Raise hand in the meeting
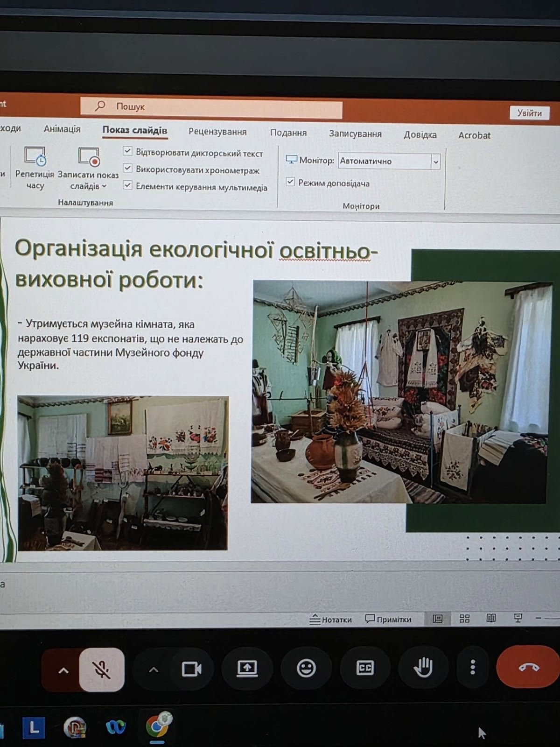This screenshot has height=747, width=560. 423,668
